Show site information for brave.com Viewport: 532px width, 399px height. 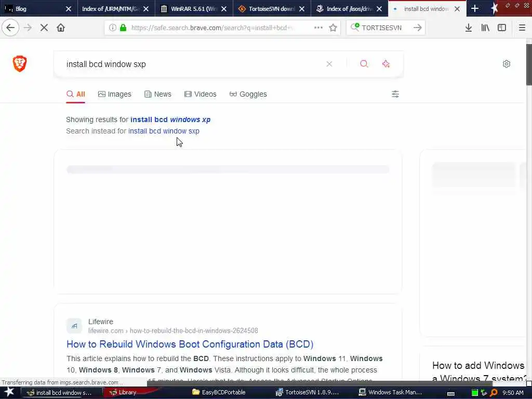pyautogui.click(x=113, y=28)
